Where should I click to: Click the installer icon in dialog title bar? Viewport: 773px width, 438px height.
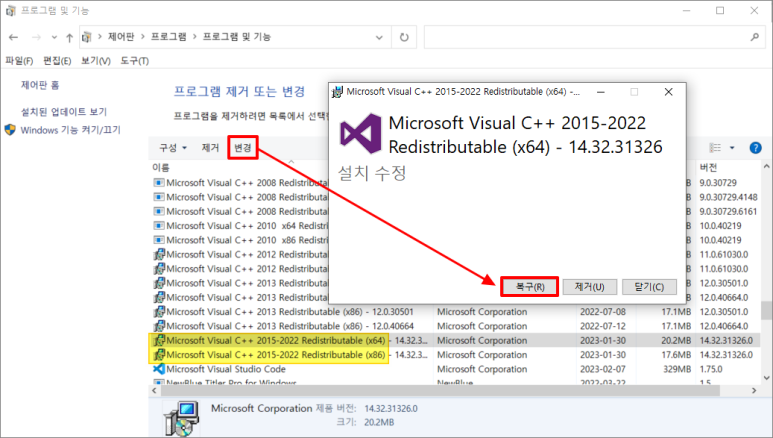(x=337, y=92)
